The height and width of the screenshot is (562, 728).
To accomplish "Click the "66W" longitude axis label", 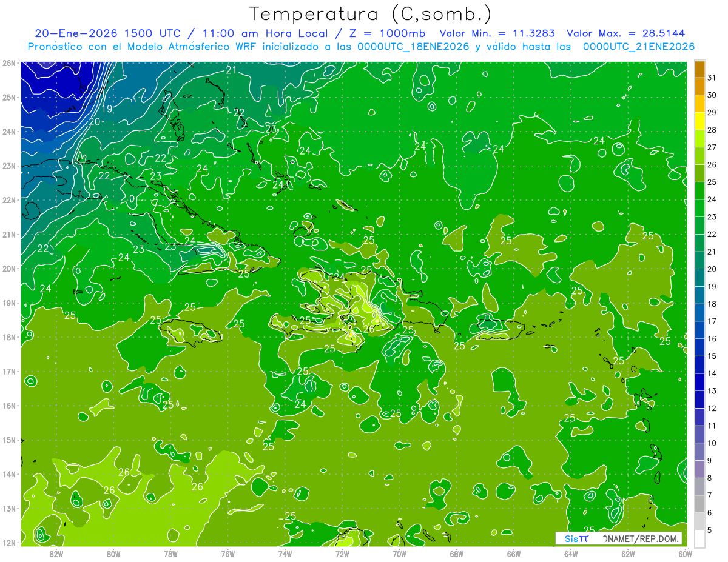I will (514, 553).
